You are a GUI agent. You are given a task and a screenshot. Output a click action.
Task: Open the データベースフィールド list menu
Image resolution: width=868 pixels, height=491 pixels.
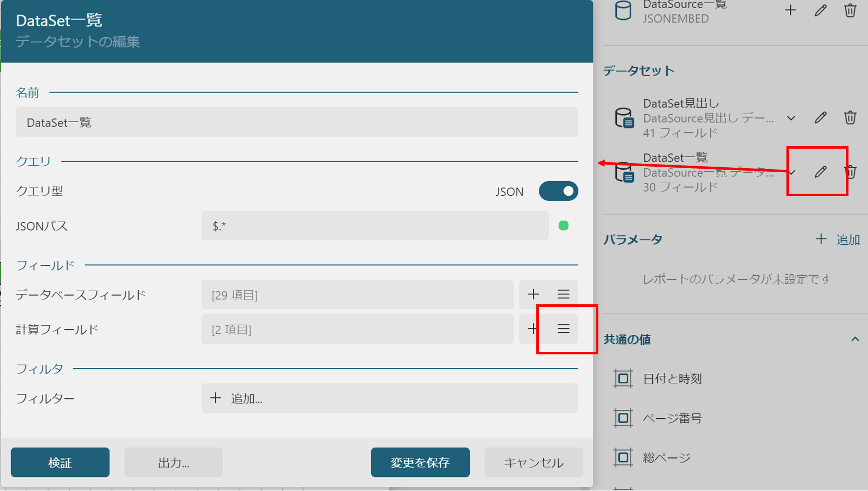[563, 294]
